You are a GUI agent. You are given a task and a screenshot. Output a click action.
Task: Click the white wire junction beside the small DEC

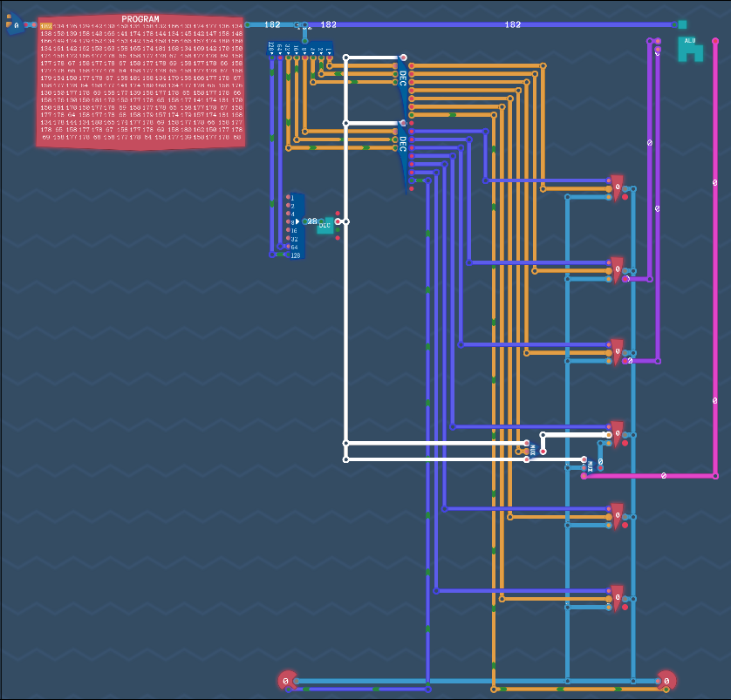pos(346,221)
